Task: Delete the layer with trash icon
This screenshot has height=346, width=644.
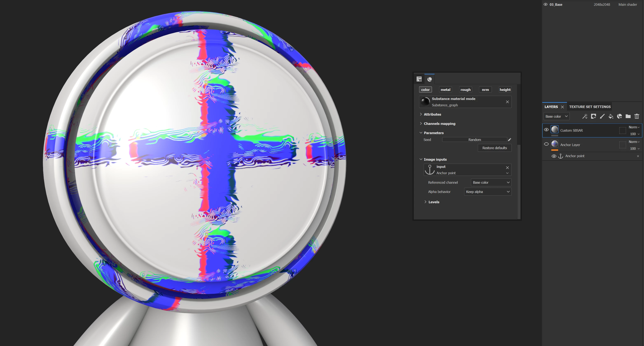Action: [x=637, y=116]
